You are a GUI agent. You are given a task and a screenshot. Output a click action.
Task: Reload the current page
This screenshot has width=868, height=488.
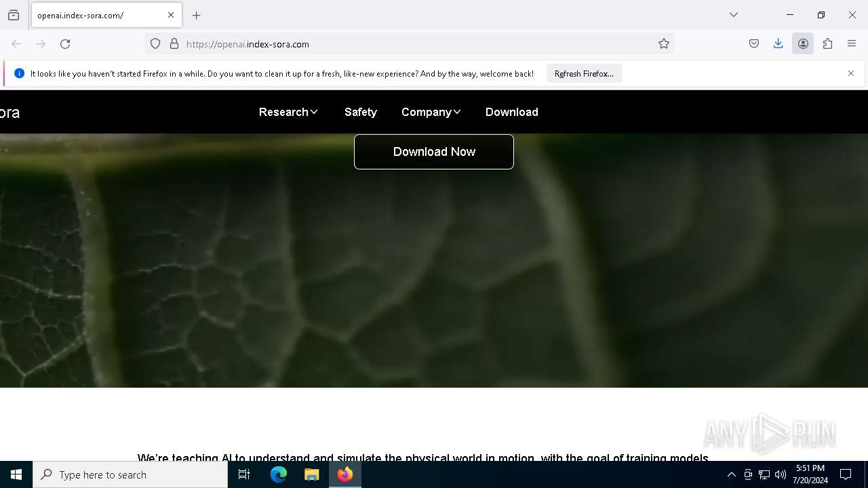[65, 44]
